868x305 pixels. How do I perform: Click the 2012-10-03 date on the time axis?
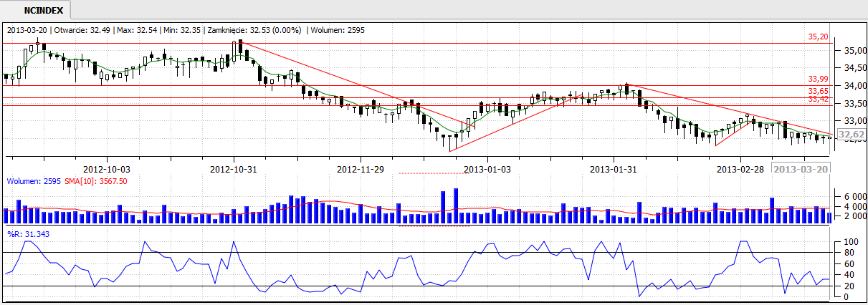click(107, 169)
